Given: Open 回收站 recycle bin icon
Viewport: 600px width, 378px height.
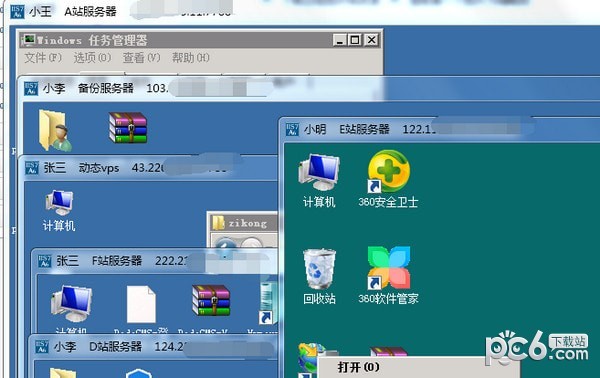Looking at the screenshot, I should (x=320, y=276).
